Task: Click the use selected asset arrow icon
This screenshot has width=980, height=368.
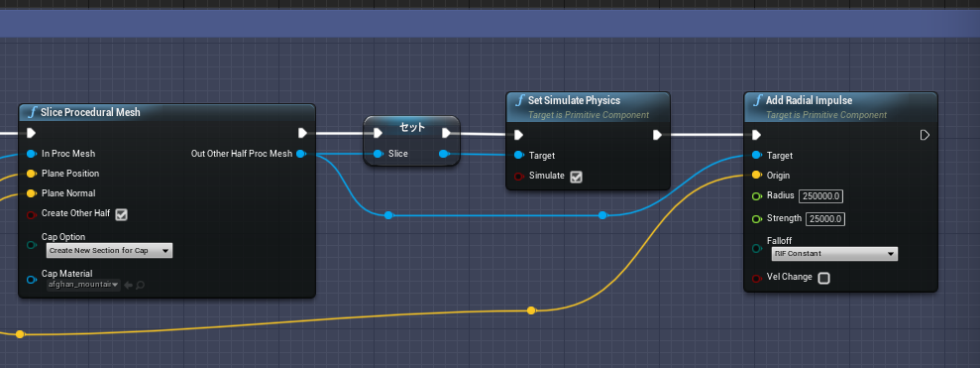Action: pyautogui.click(x=128, y=285)
